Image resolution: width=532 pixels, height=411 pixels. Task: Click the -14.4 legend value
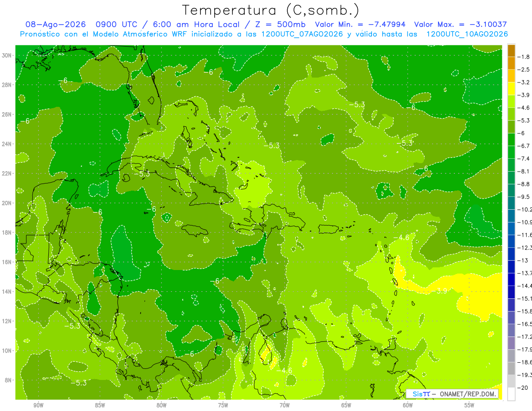525,286
